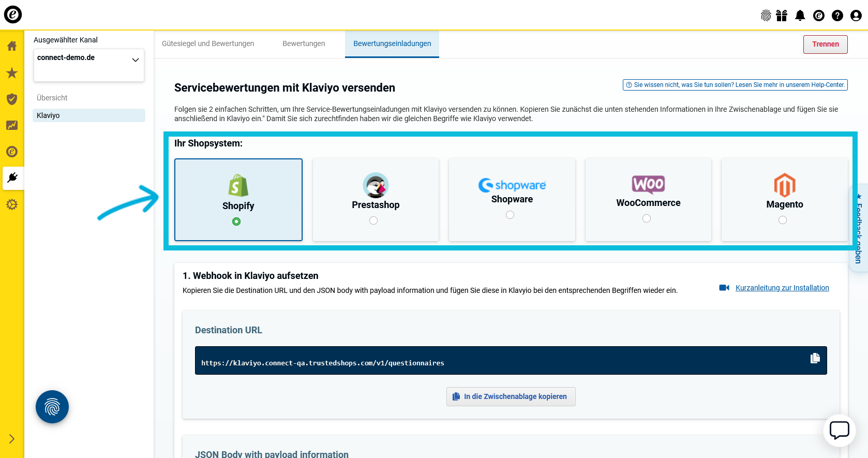868x458 pixels.
Task: Select the Prestashop radio button
Action: [x=373, y=220]
